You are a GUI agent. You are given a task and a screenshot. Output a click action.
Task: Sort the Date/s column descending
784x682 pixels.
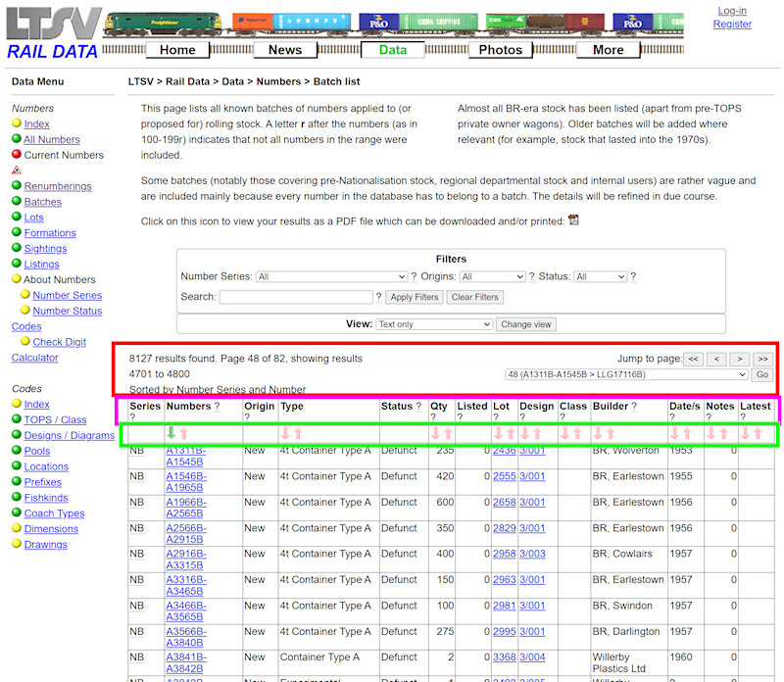coord(673,432)
